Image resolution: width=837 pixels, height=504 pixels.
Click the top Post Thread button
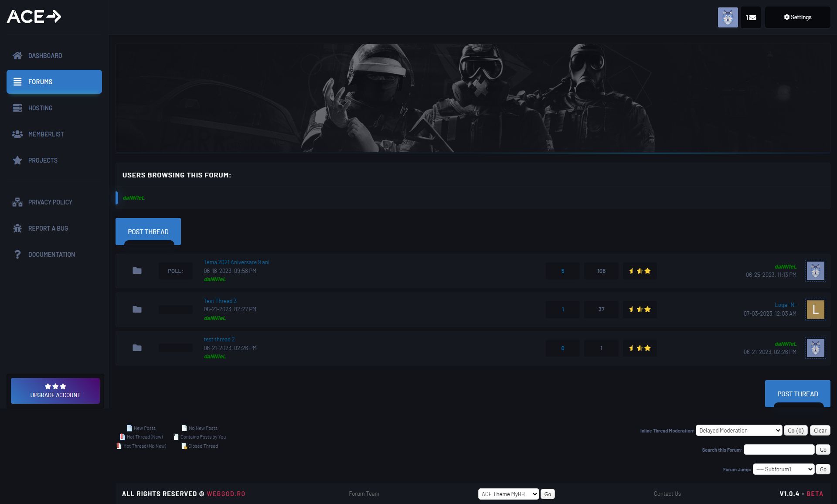pos(148,232)
